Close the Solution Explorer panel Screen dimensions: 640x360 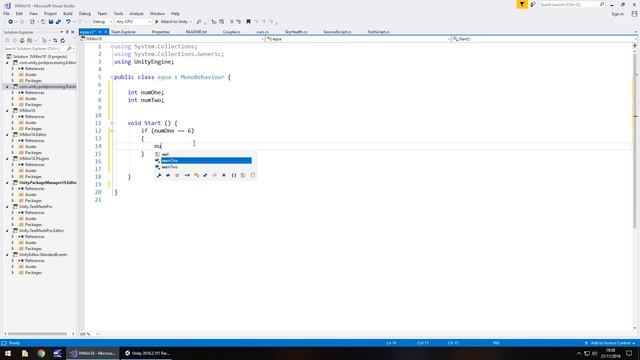point(73,32)
